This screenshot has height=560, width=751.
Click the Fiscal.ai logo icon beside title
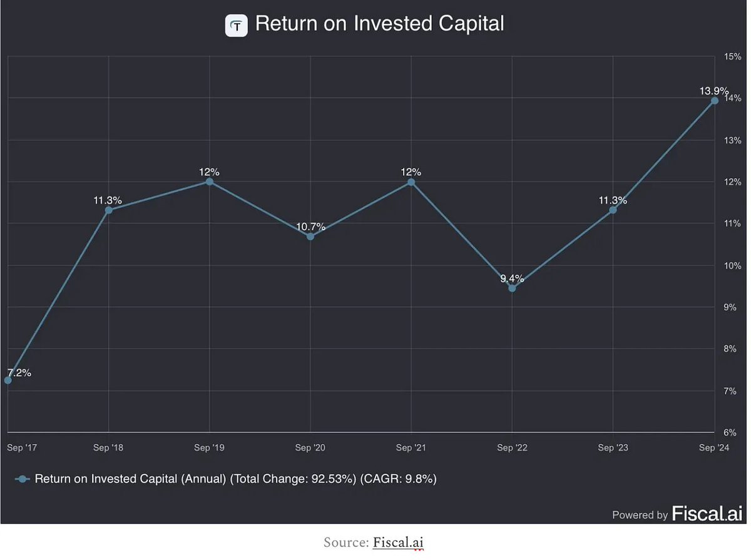pos(237,25)
